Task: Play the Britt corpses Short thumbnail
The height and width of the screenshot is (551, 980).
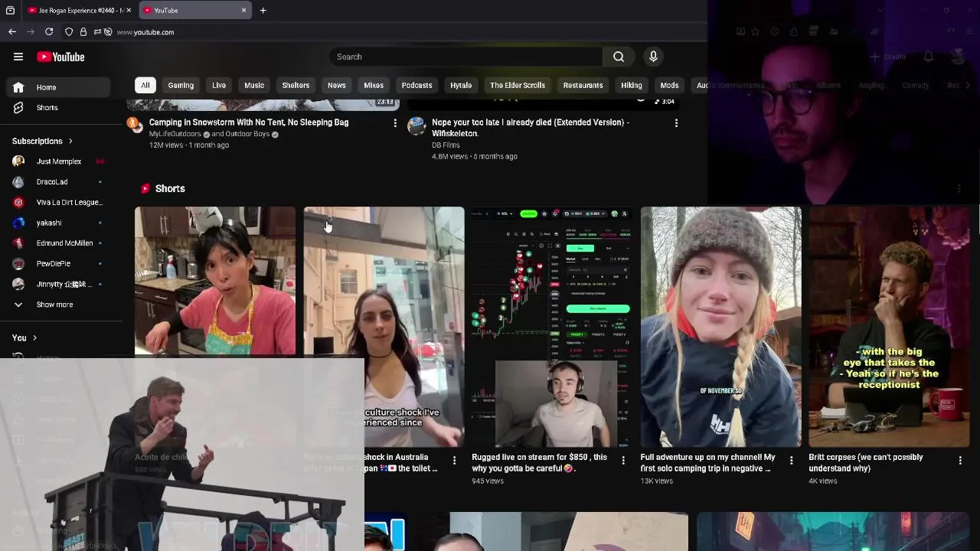Action: coord(890,327)
